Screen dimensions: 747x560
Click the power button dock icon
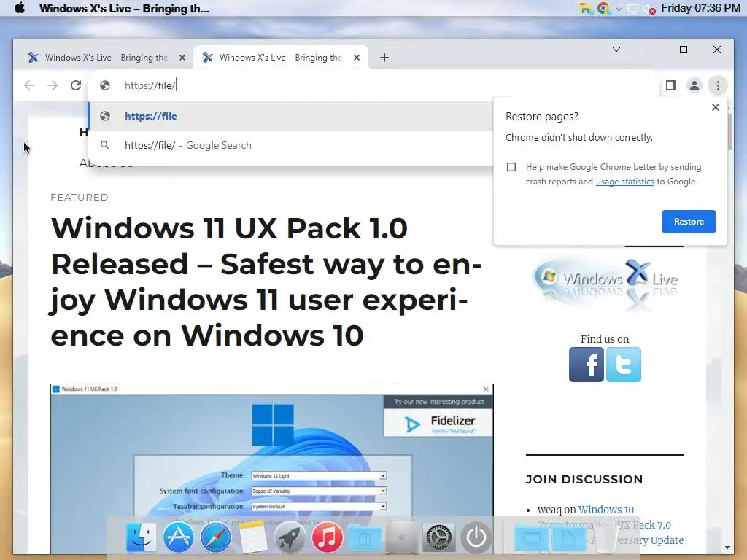pyautogui.click(x=476, y=537)
